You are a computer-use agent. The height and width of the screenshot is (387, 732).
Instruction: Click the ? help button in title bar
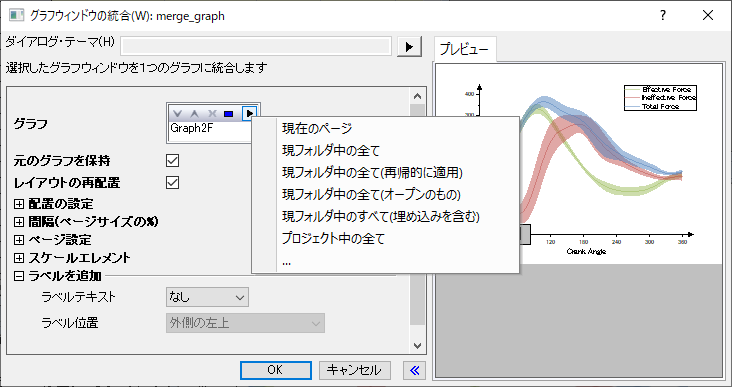point(663,15)
